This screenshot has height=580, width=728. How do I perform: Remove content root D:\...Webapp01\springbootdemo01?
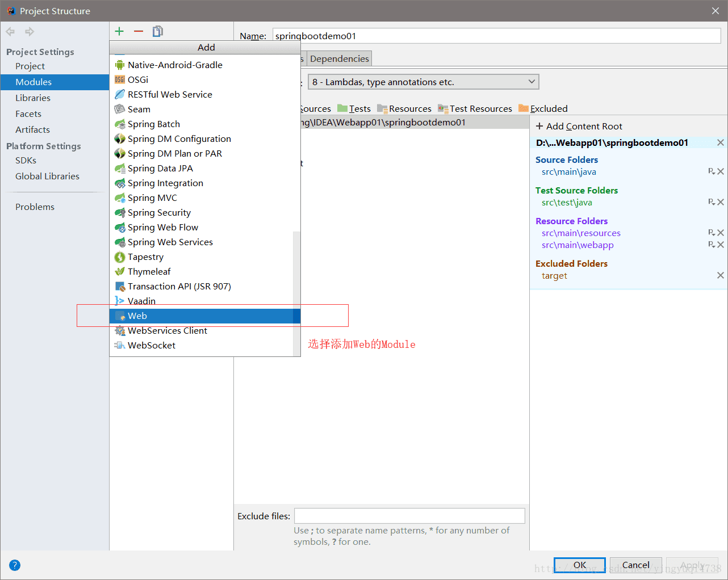720,142
